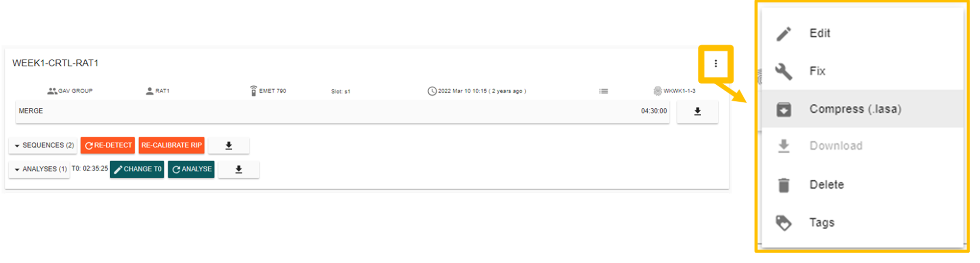Click the RE-CALIBRATE RIP button

tap(171, 145)
